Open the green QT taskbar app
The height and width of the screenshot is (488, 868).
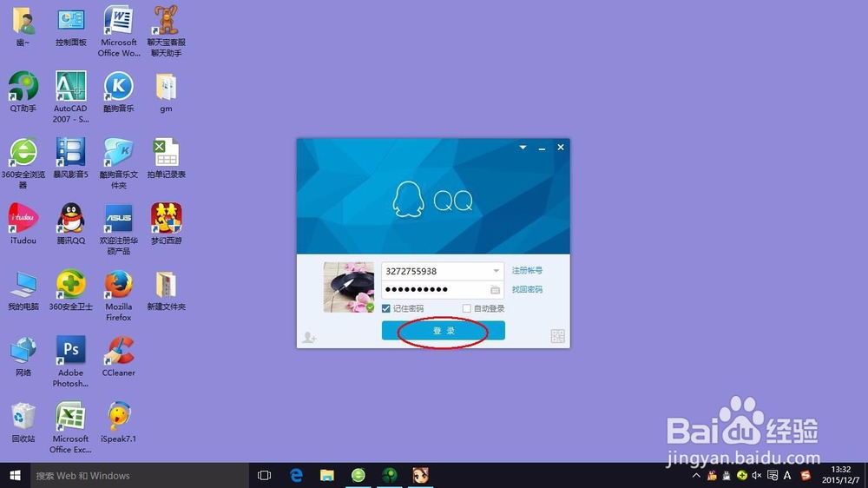390,475
